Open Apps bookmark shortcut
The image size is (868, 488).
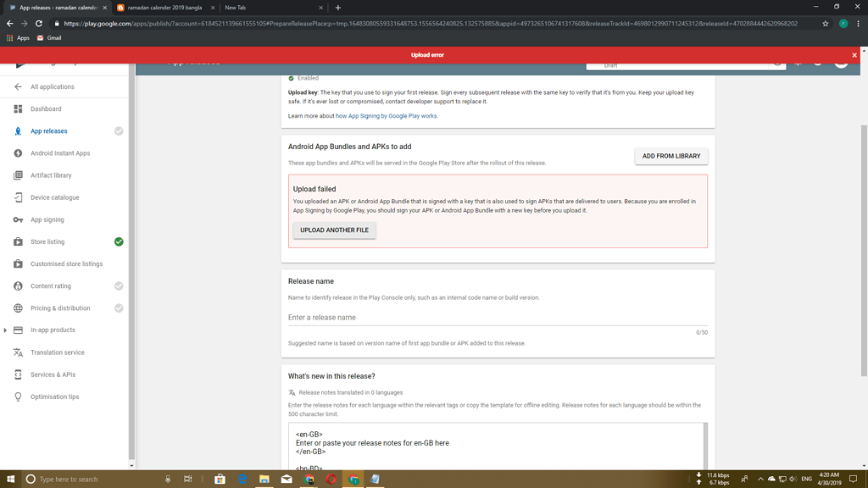(x=18, y=37)
